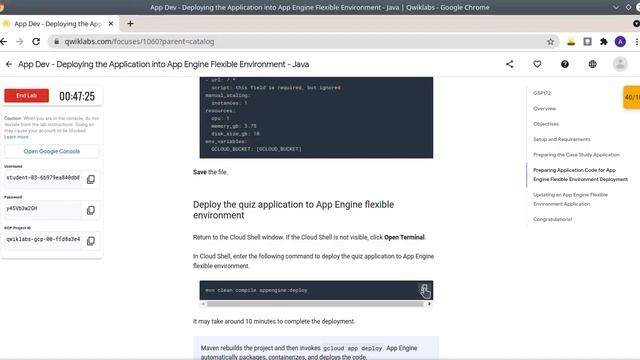Image resolution: width=640 pixels, height=360 pixels.
Task: Jump to Objectives section
Action: pyautogui.click(x=546, y=124)
